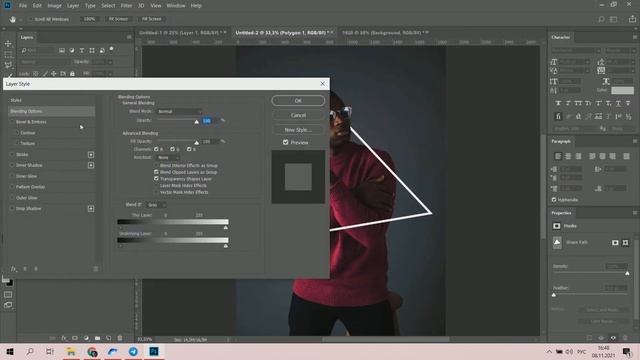The image size is (640, 360).
Task: Open the Blend If dropdown
Action: click(156, 205)
